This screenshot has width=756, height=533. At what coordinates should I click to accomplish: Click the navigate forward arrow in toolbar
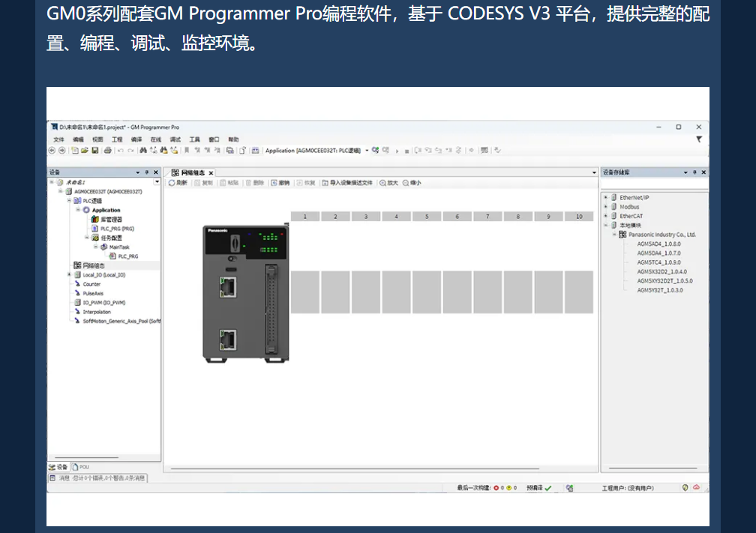point(62,151)
